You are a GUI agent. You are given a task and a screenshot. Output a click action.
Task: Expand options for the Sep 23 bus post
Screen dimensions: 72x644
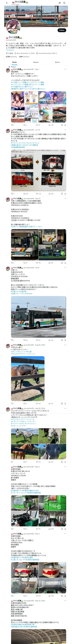point(65,198)
